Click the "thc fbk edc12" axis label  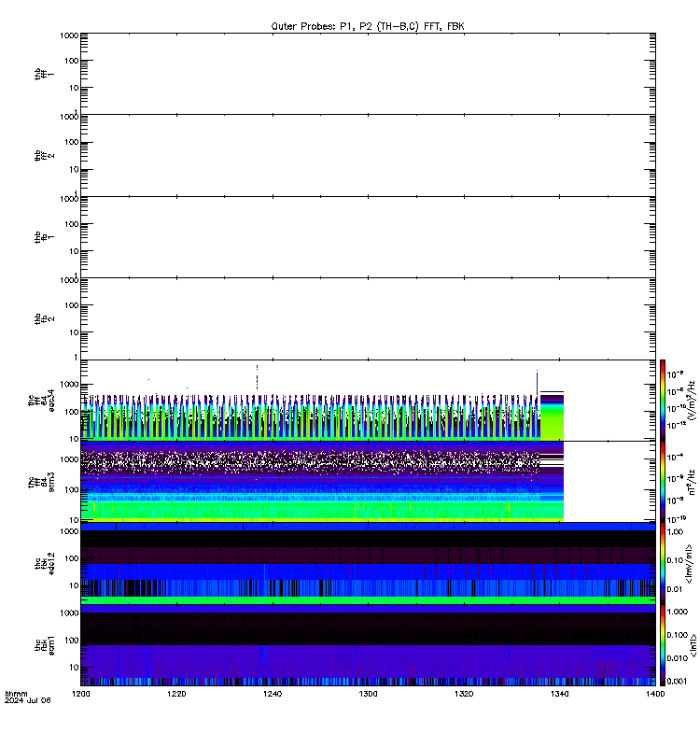[44, 564]
